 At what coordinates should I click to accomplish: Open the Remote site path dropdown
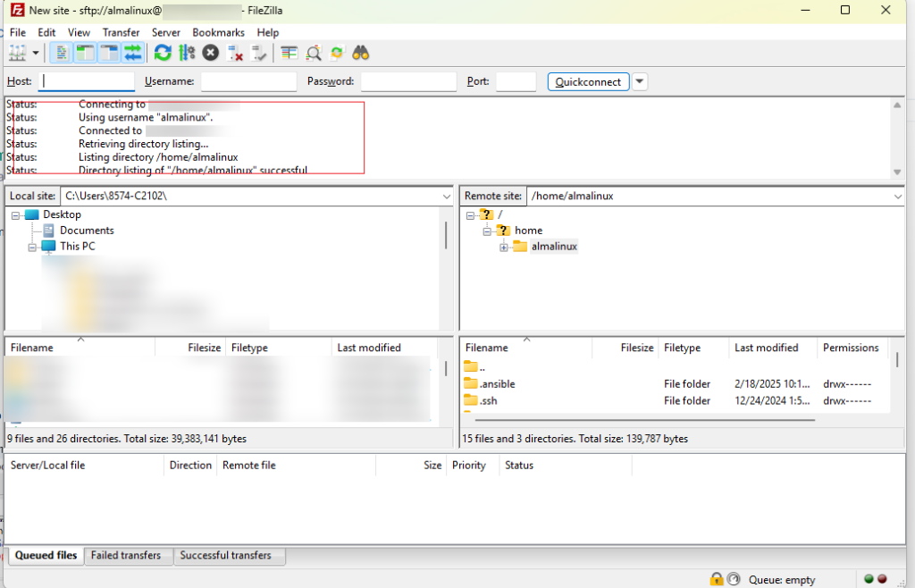point(898,196)
